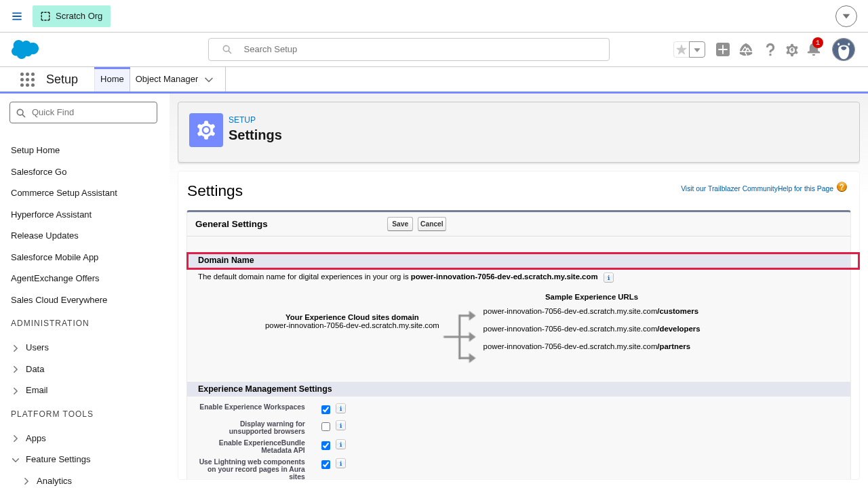
Task: Expand the Data tree node
Action: pos(16,369)
